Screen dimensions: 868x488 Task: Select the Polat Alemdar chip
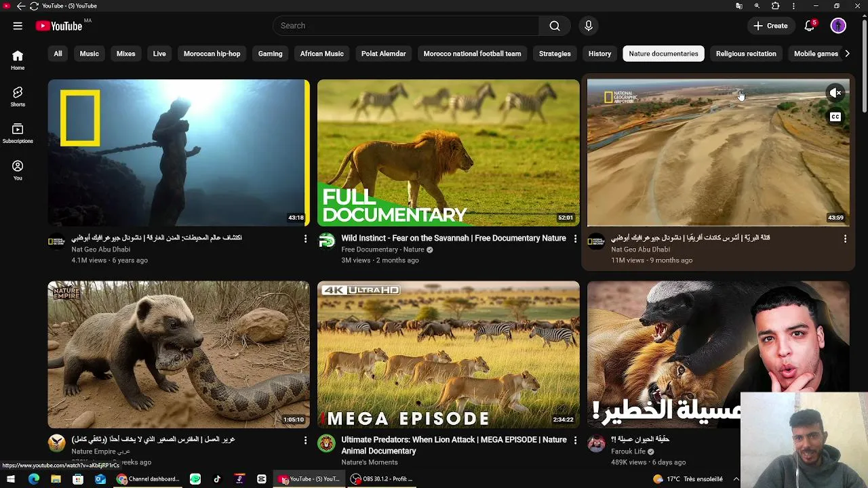tap(384, 54)
